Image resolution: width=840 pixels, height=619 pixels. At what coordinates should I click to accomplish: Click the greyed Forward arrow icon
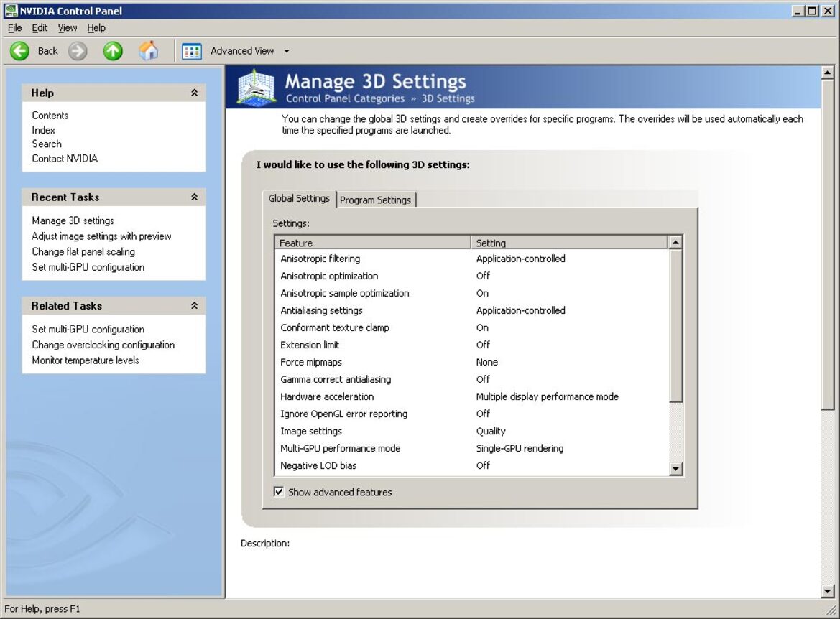coord(78,52)
